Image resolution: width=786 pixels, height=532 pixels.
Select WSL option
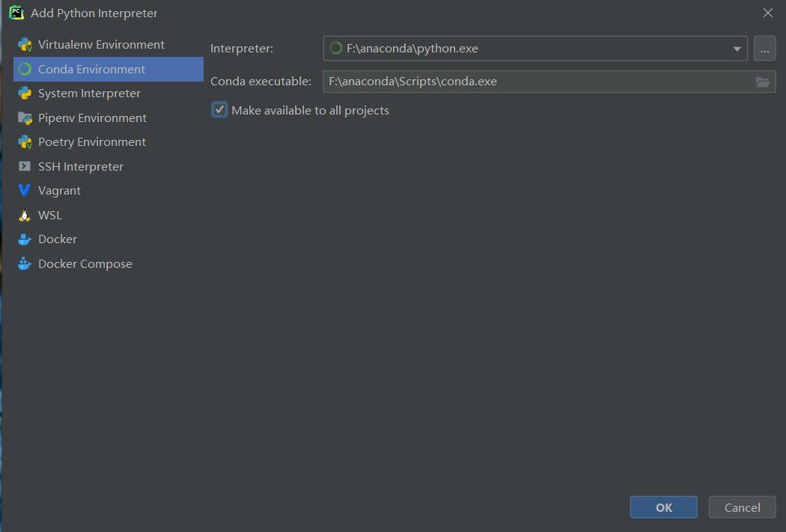point(109,215)
